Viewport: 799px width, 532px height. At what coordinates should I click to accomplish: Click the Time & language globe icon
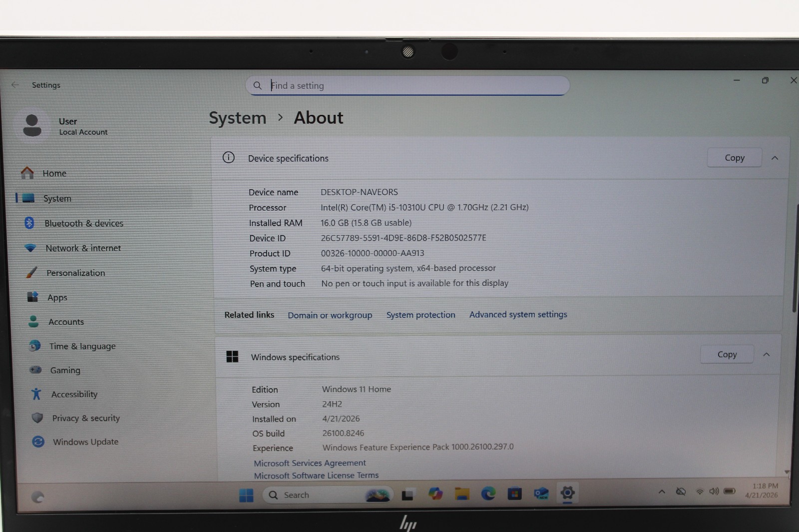tap(34, 345)
